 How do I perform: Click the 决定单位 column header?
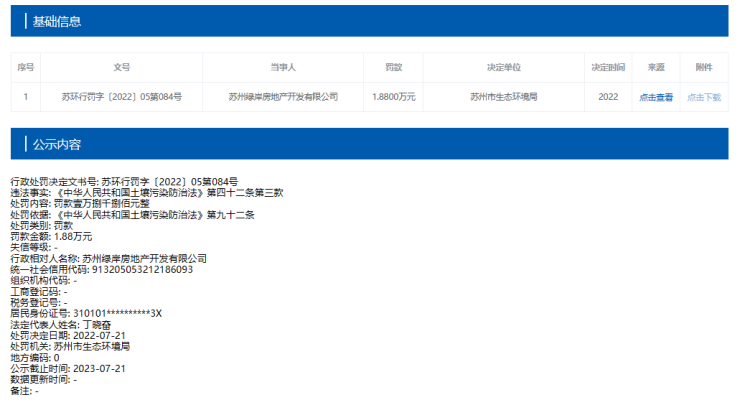(504, 67)
